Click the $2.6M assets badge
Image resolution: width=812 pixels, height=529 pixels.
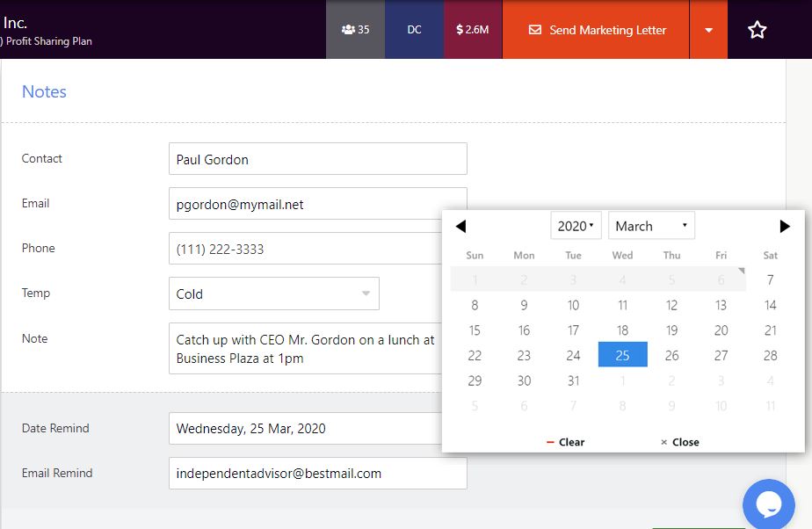pyautogui.click(x=473, y=30)
